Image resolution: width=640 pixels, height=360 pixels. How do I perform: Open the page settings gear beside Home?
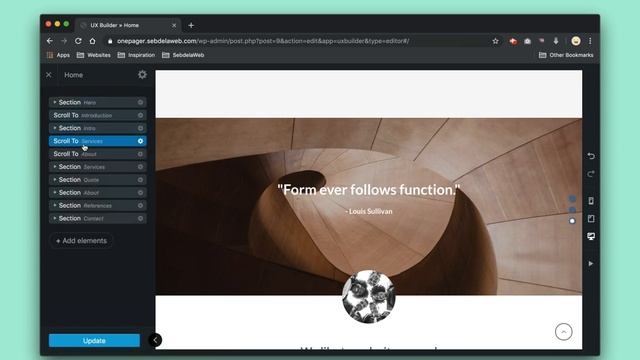[142, 75]
